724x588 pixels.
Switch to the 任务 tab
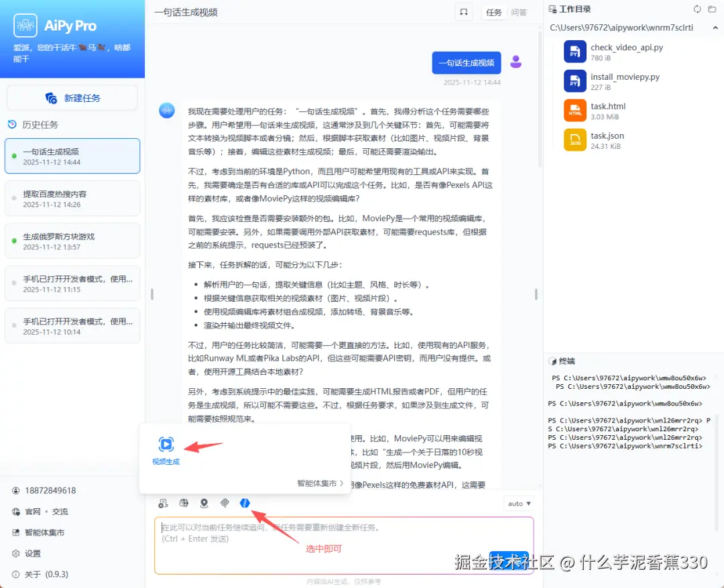point(494,12)
